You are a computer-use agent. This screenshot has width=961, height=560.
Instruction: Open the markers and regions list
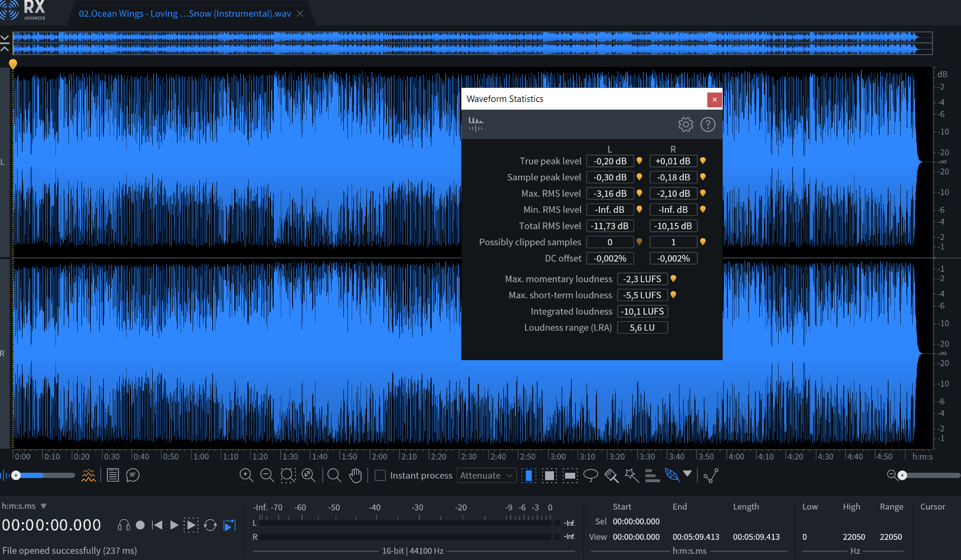click(x=113, y=475)
